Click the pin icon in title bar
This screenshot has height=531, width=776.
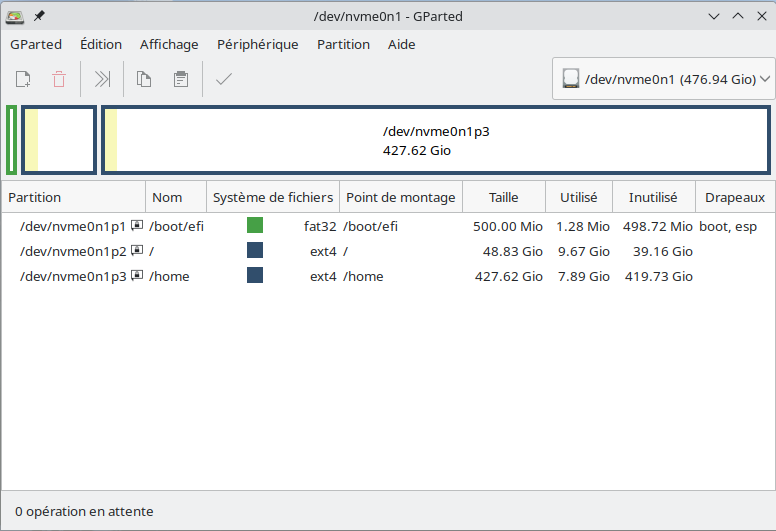(39, 16)
